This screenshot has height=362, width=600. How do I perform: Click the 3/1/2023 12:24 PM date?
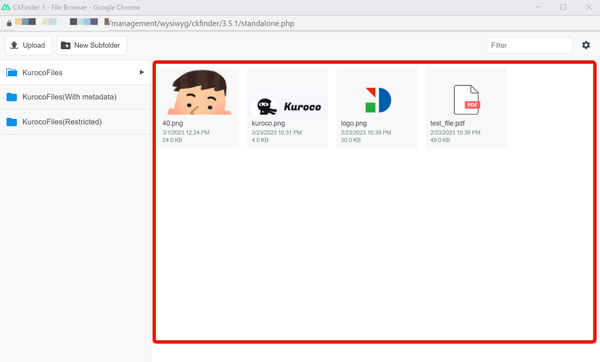(x=186, y=132)
